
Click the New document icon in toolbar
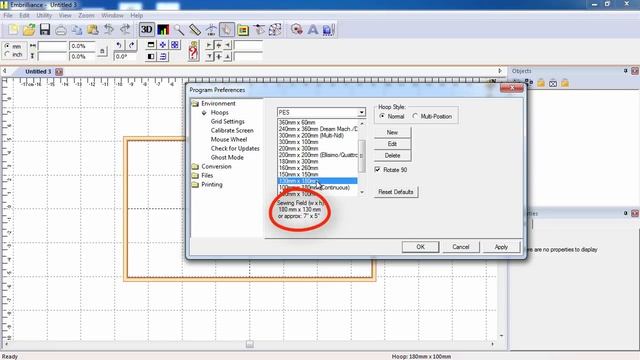pyautogui.click(x=13, y=29)
